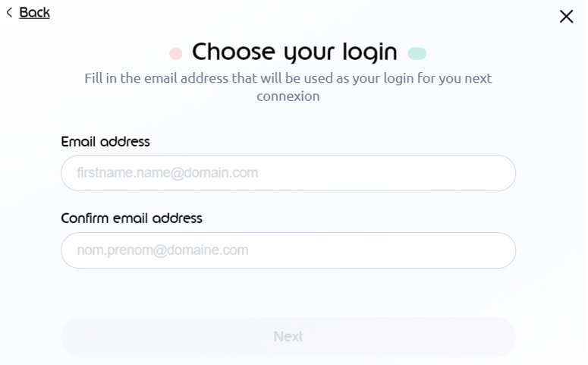
Task: Click the "Choose your login" heading
Action: 294,52
